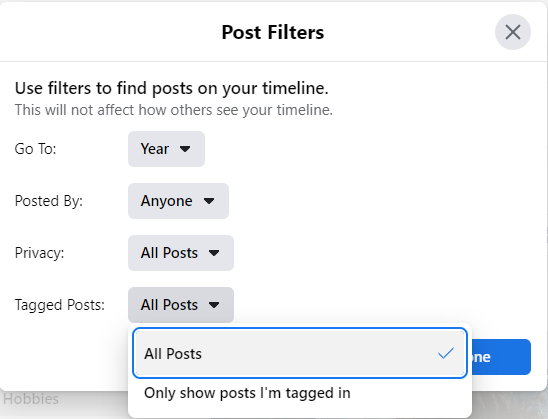Click the caret icon in Tagged Posts selector
The height and width of the screenshot is (419, 548).
(214, 305)
